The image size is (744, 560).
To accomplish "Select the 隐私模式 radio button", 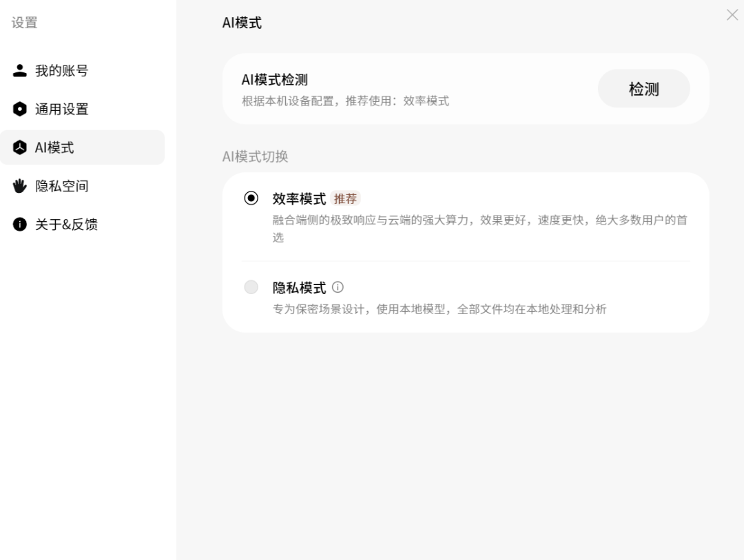I will click(x=251, y=287).
